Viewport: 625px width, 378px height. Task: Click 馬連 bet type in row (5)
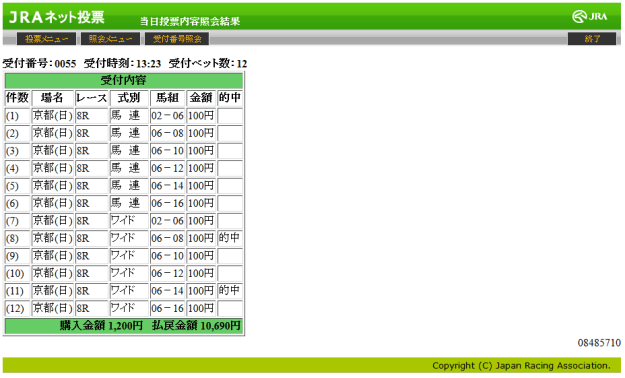click(129, 186)
